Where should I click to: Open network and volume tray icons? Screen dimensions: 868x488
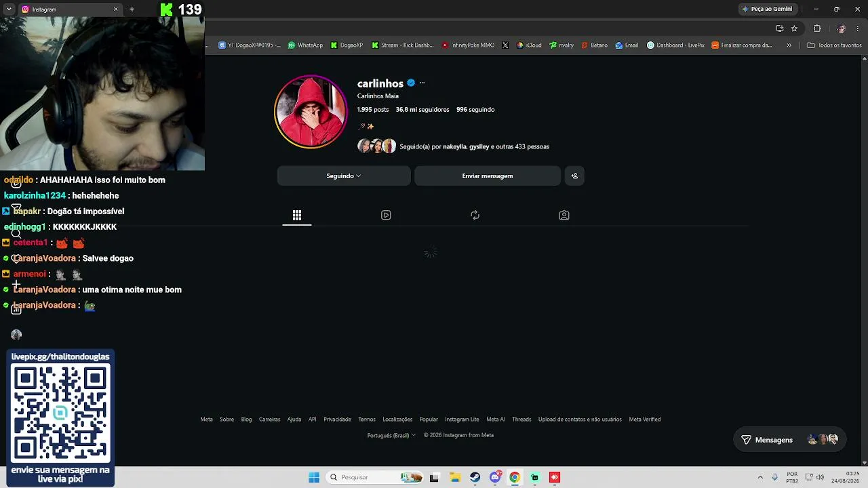click(x=814, y=477)
